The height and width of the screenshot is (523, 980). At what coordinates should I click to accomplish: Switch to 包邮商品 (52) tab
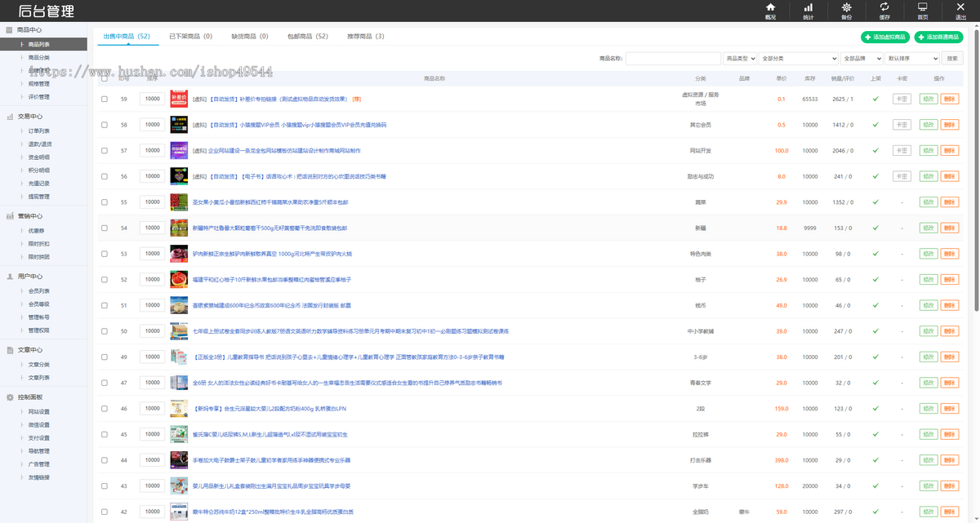coord(307,37)
